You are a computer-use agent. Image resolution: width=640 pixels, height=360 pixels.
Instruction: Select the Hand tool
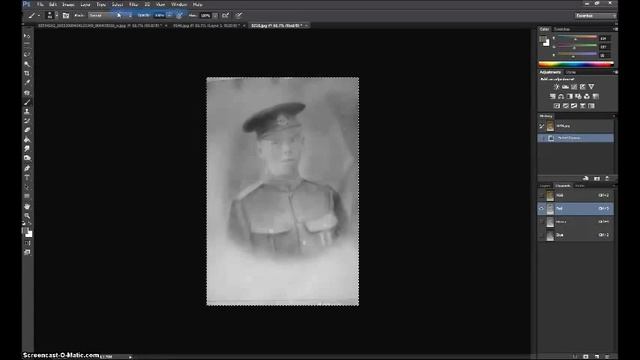[27, 207]
